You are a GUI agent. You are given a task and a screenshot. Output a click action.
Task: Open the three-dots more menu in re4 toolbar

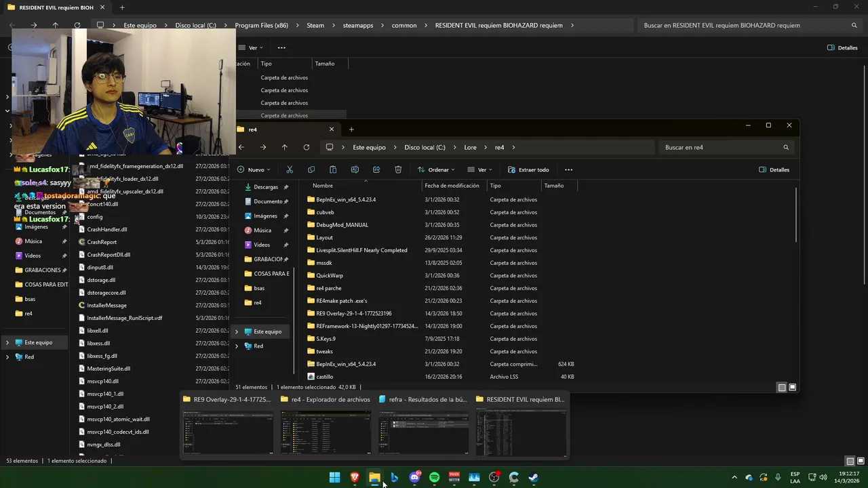pos(568,169)
